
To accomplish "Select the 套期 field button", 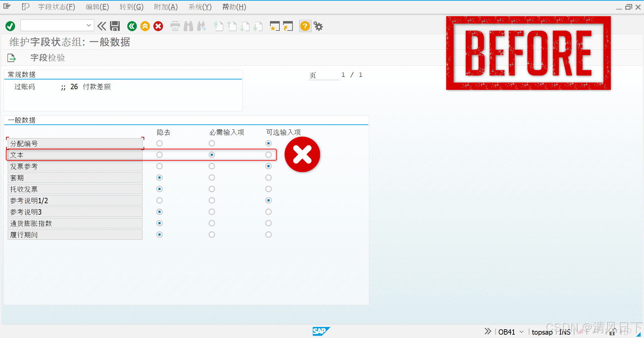I will (x=75, y=177).
